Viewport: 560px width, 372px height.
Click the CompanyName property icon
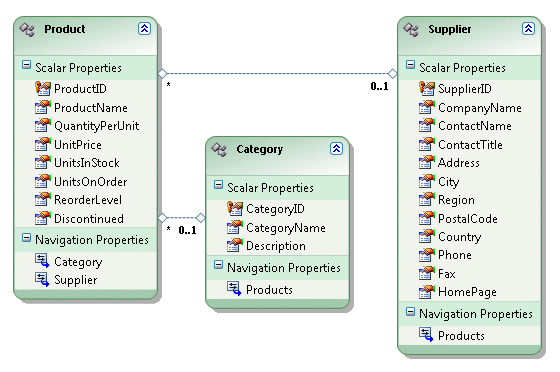(427, 107)
